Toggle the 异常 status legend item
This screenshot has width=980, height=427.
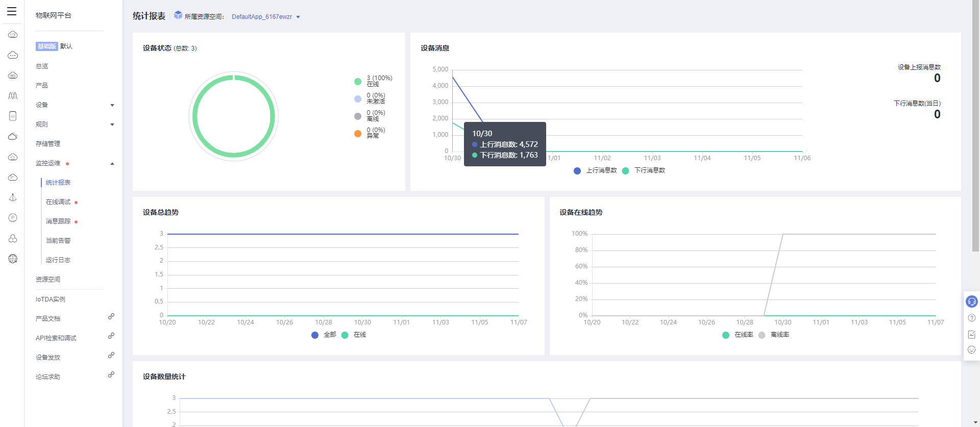(x=371, y=133)
